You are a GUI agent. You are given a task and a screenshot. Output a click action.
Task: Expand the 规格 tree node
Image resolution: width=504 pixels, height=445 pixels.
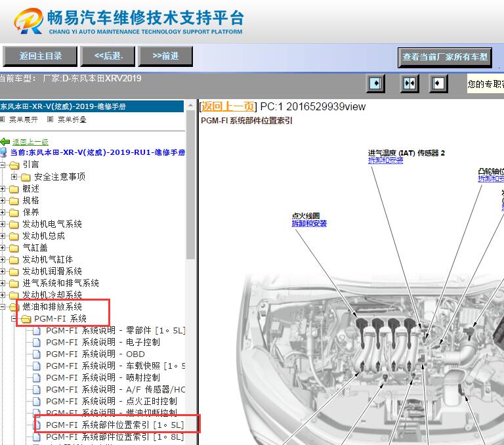pos(3,201)
